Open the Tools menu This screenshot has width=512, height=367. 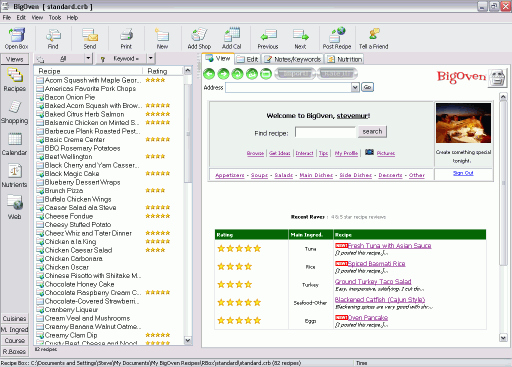coord(55,18)
